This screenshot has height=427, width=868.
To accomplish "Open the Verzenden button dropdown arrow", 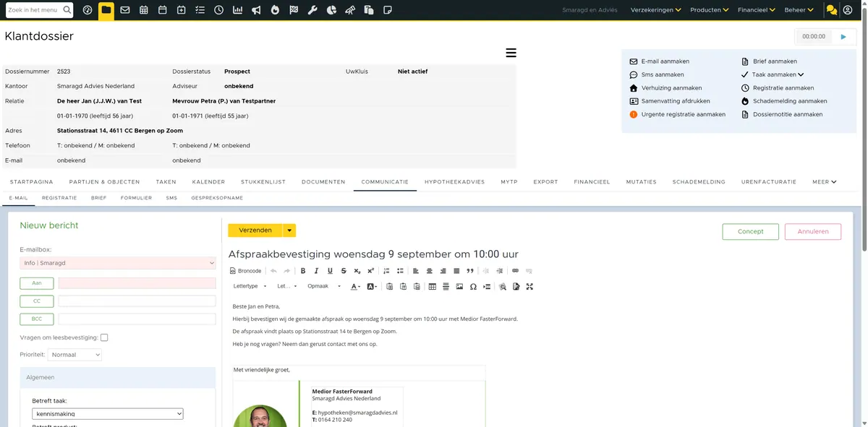I will (289, 230).
